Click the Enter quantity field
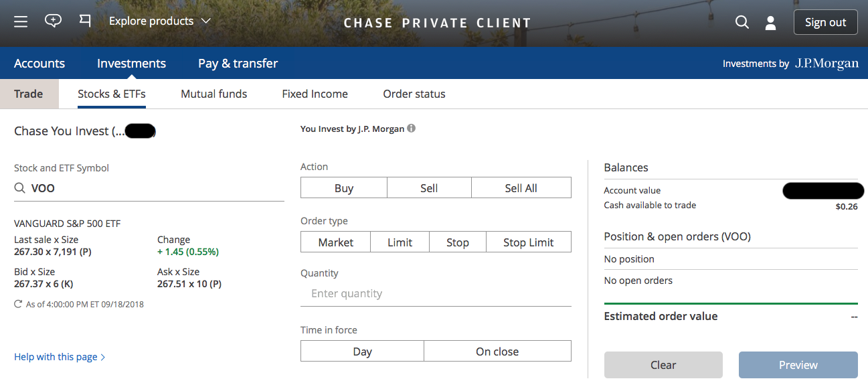Viewport: 868px width, 387px height. click(x=436, y=293)
